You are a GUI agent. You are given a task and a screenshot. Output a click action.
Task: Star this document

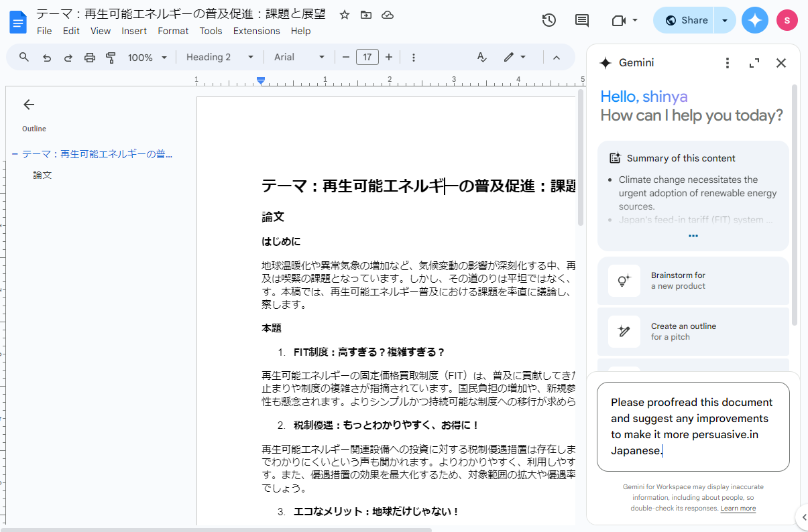pos(345,15)
